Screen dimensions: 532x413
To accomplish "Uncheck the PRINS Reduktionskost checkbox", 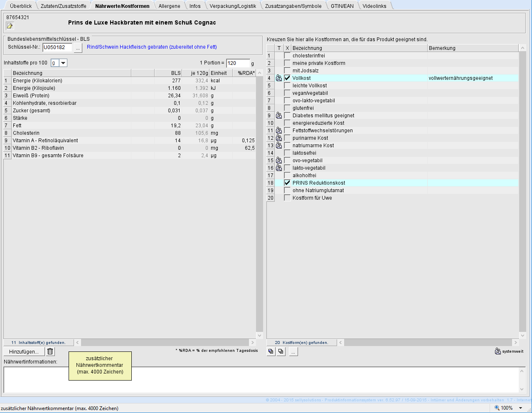I will pos(287,183).
